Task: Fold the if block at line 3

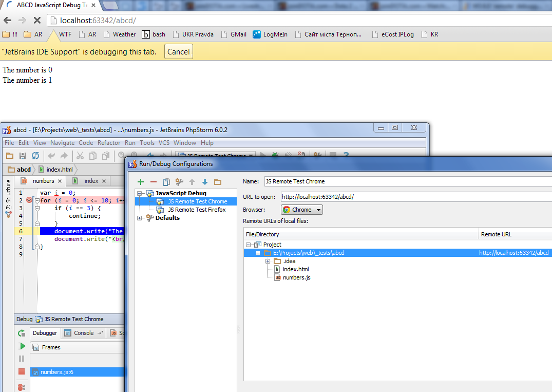Action: [37, 209]
